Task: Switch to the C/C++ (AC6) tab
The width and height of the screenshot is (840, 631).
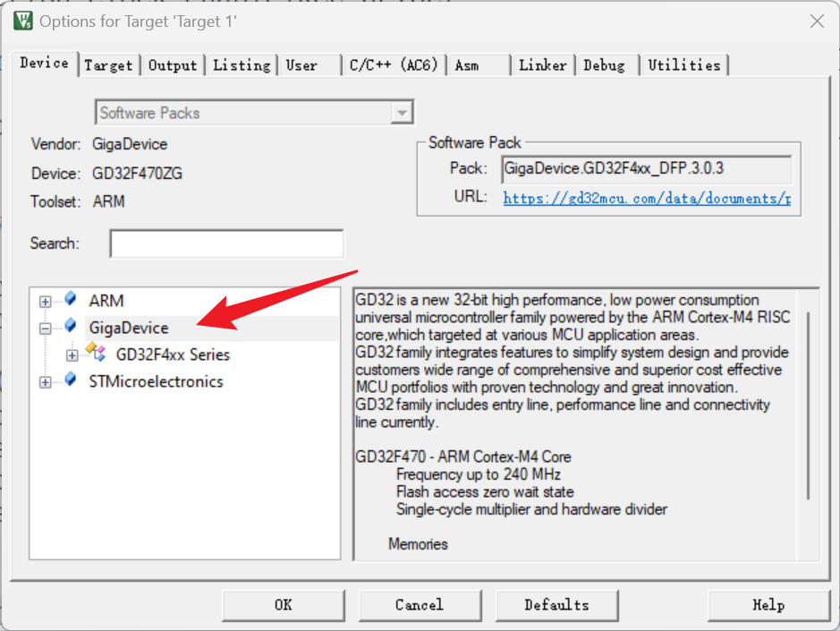Action: 394,65
